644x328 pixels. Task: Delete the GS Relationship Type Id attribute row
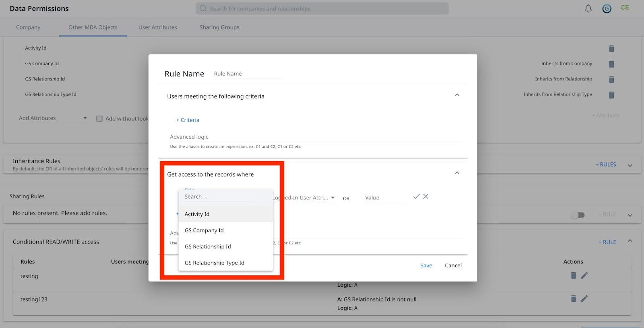point(611,95)
